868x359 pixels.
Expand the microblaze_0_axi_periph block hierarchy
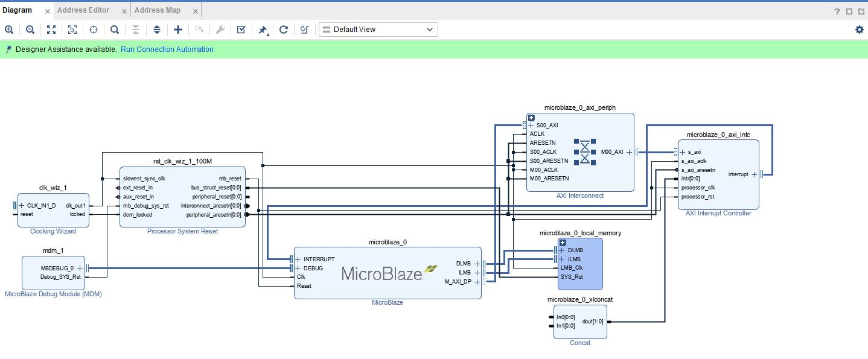[531, 118]
